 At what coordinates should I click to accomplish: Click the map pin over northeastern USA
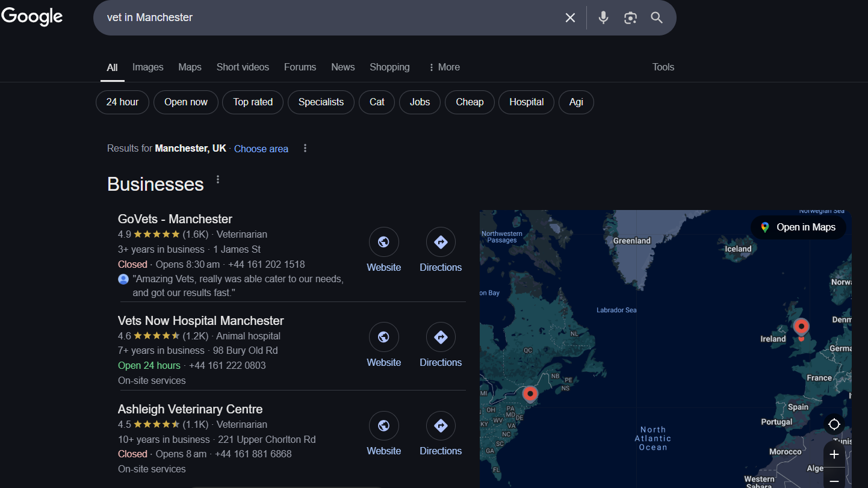(x=530, y=394)
